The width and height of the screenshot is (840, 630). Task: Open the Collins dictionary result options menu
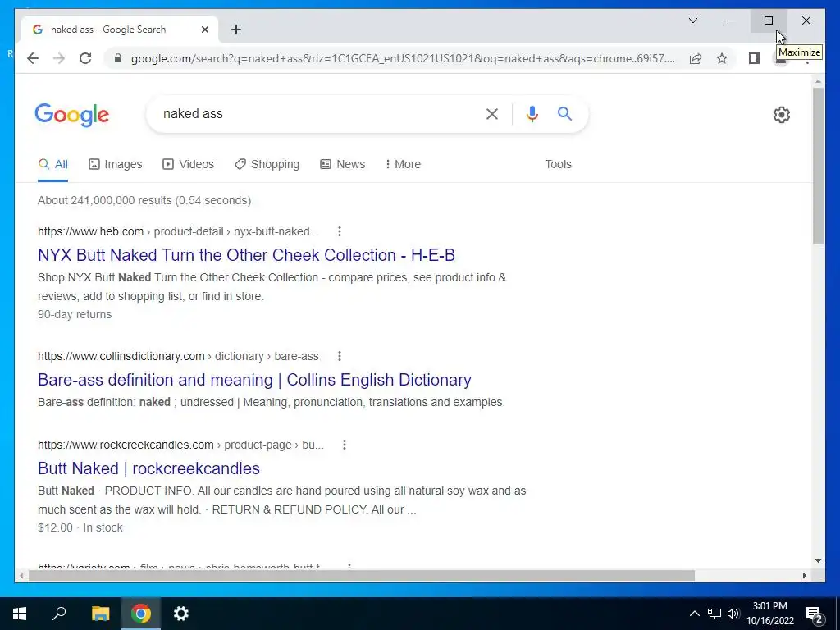[339, 356]
